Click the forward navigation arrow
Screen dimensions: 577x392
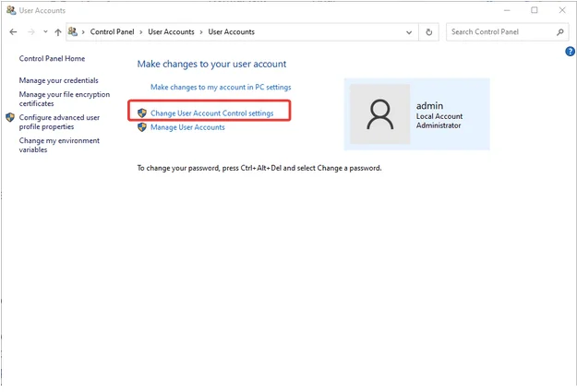pyautogui.click(x=31, y=32)
